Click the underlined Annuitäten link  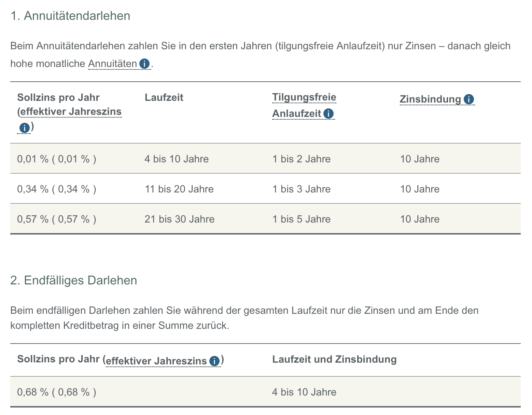click(113, 64)
